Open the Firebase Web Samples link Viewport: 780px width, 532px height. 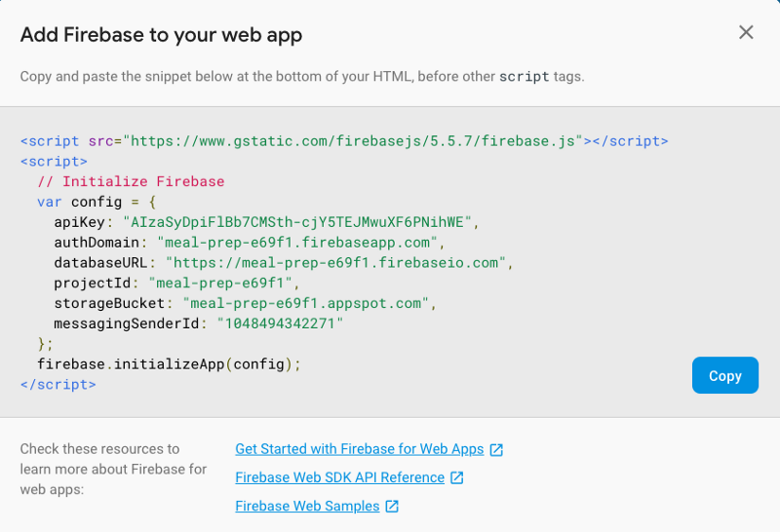[x=307, y=506]
